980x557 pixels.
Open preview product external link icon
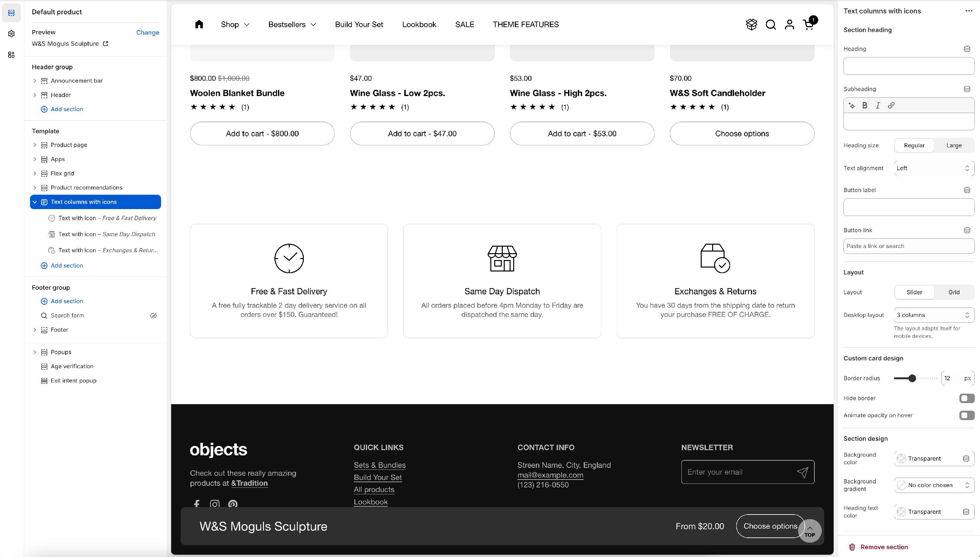106,43
